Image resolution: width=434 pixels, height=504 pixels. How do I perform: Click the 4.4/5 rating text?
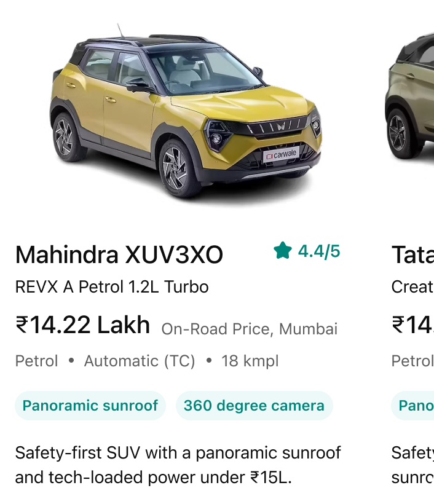click(x=319, y=251)
